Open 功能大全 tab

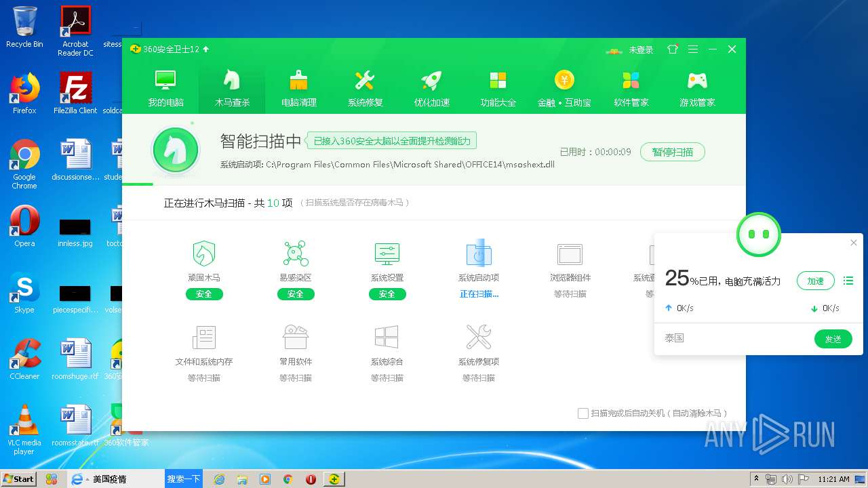coord(498,89)
